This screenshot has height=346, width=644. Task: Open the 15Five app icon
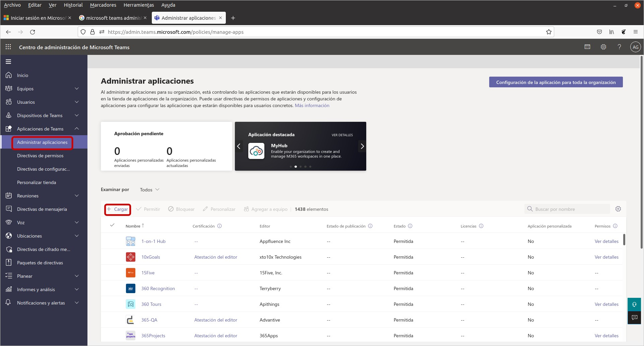click(131, 273)
